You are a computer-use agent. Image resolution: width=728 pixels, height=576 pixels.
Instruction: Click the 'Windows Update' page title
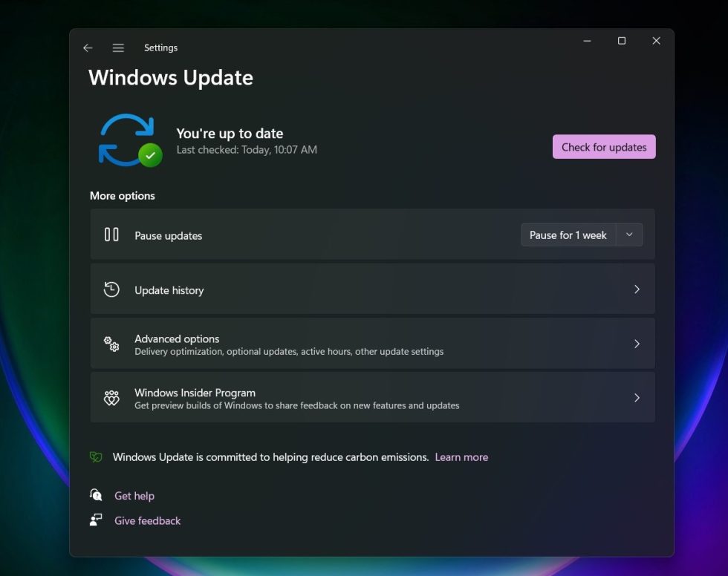point(171,77)
